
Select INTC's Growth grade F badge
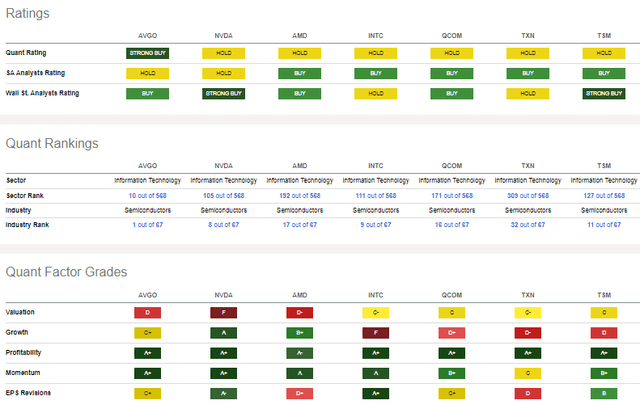[x=376, y=333]
